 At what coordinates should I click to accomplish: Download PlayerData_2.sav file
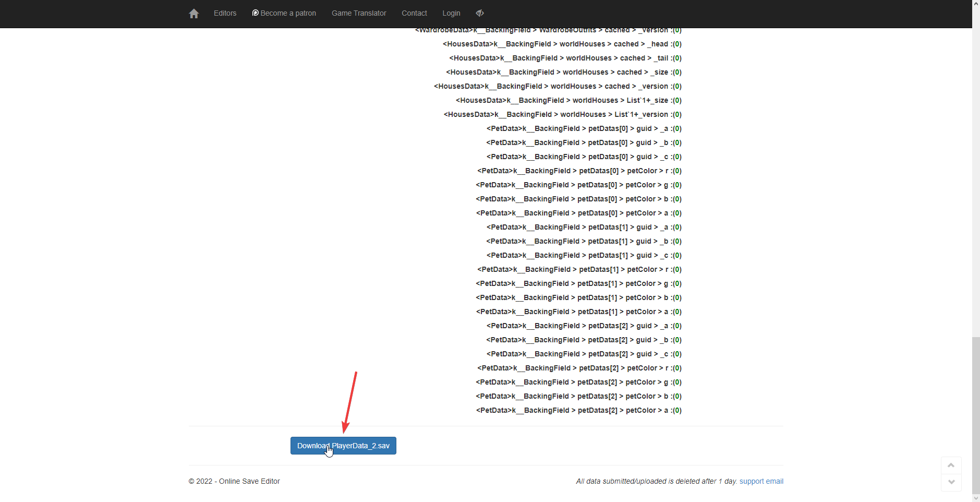(x=343, y=446)
